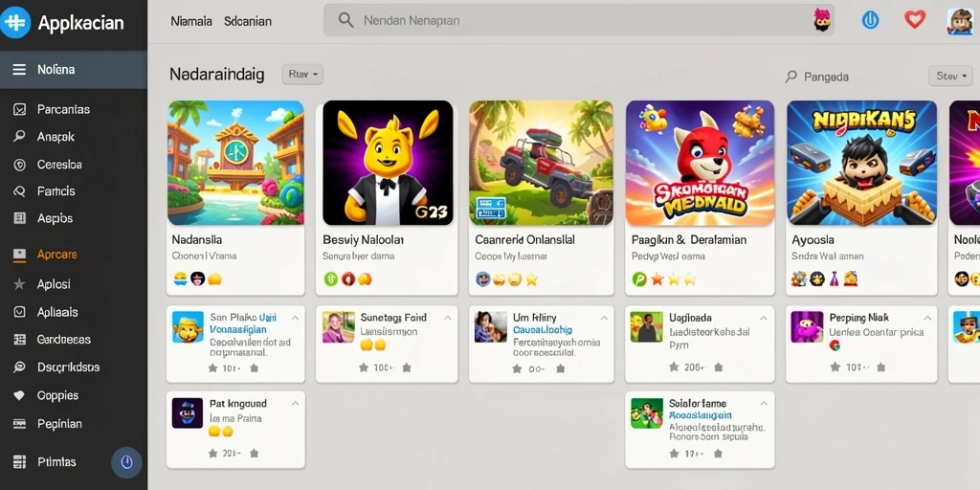The width and height of the screenshot is (980, 490).
Task: Click the blue plus Applkacian logo icon
Action: [15, 23]
